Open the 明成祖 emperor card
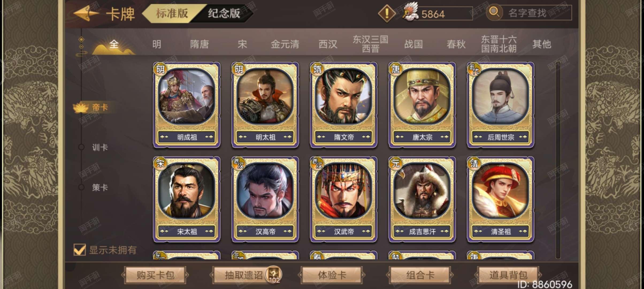644x289 pixels. (187, 105)
